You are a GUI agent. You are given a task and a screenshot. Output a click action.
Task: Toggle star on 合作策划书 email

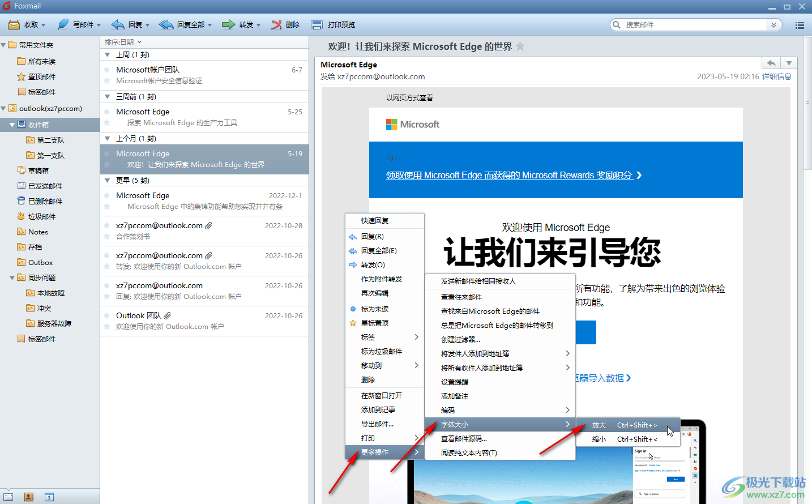(106, 237)
